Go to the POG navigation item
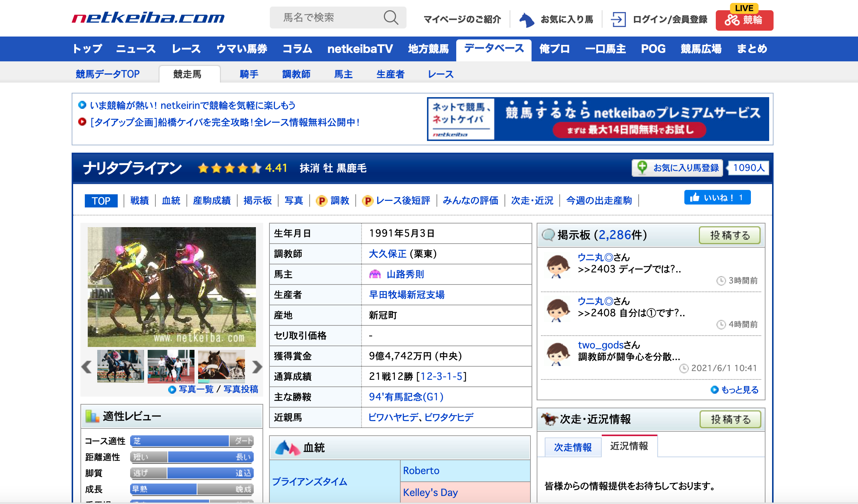 click(x=653, y=49)
